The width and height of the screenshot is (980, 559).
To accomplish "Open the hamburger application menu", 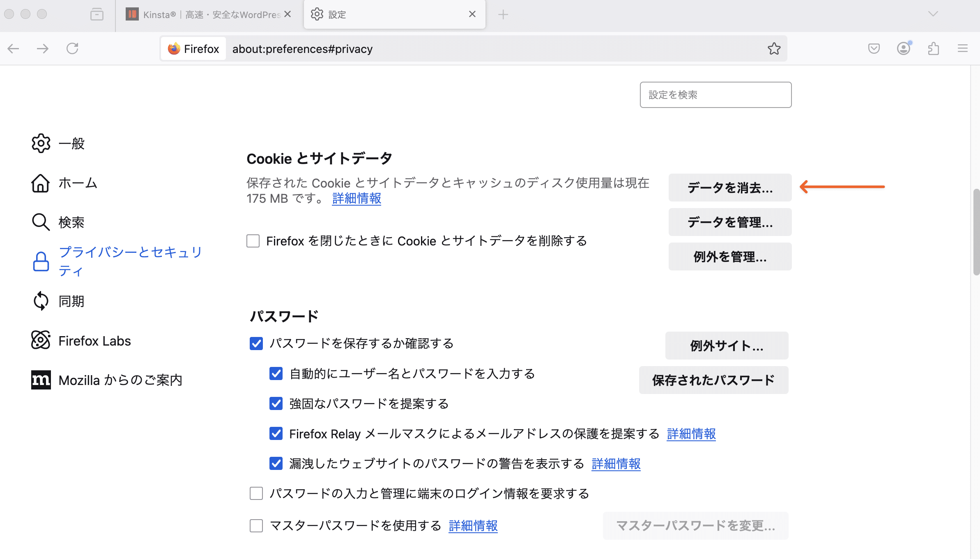I will coord(963,48).
